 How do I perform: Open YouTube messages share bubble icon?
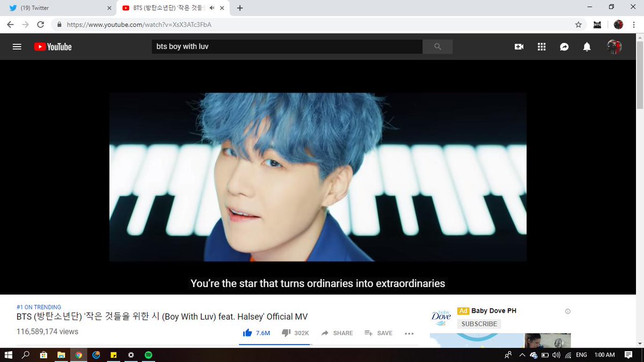[564, 47]
